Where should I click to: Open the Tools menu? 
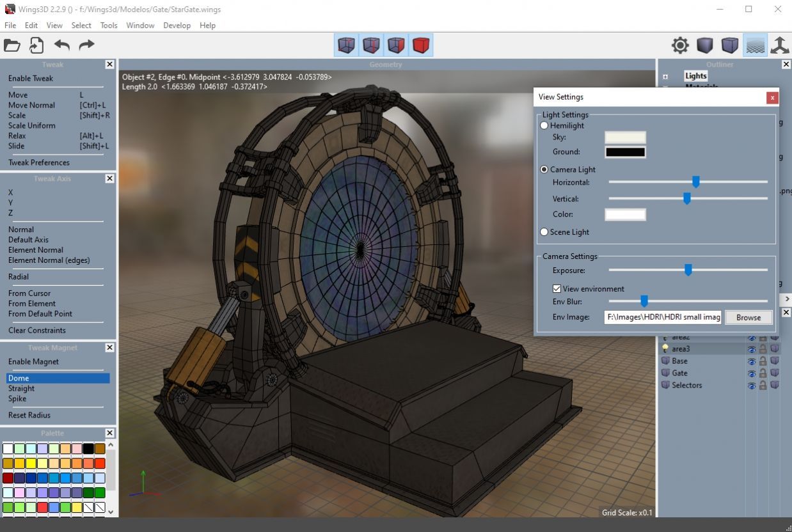pos(108,25)
